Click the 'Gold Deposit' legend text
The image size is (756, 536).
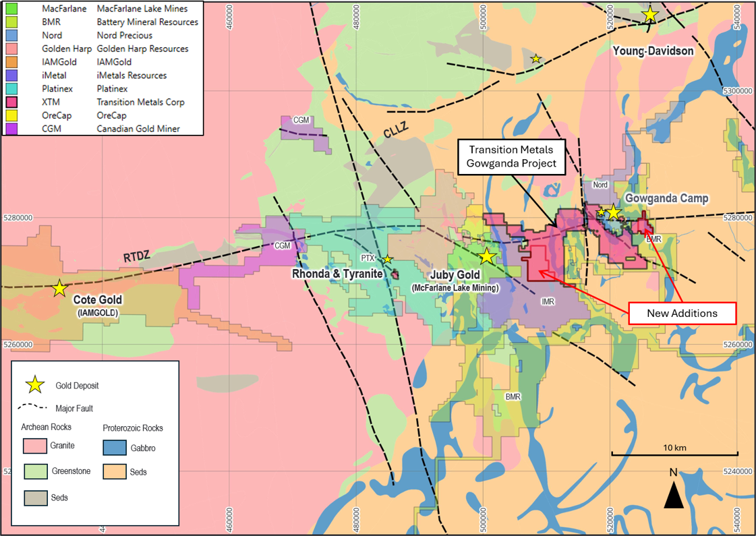point(77,386)
